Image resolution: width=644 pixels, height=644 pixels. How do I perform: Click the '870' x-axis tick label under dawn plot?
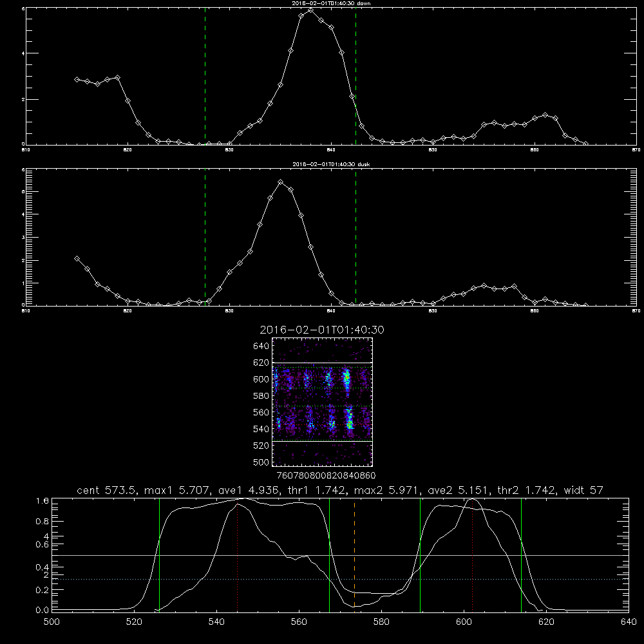tap(636, 150)
